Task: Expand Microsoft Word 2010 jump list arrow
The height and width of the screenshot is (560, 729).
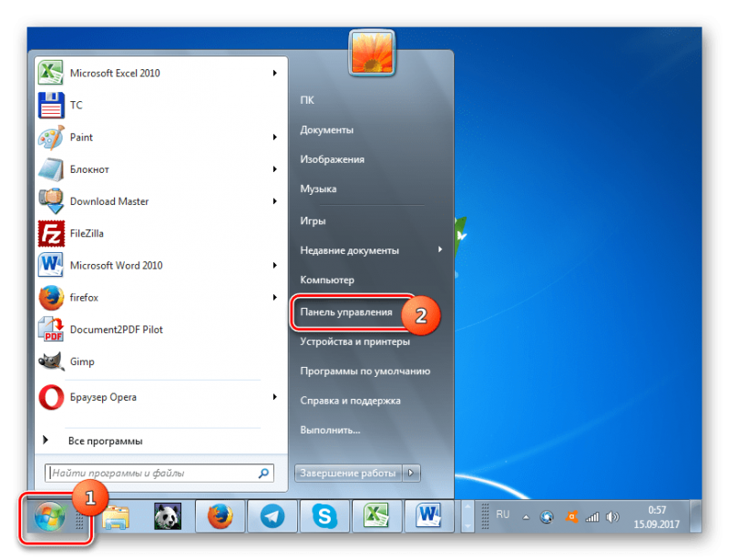Action: pyautogui.click(x=275, y=265)
